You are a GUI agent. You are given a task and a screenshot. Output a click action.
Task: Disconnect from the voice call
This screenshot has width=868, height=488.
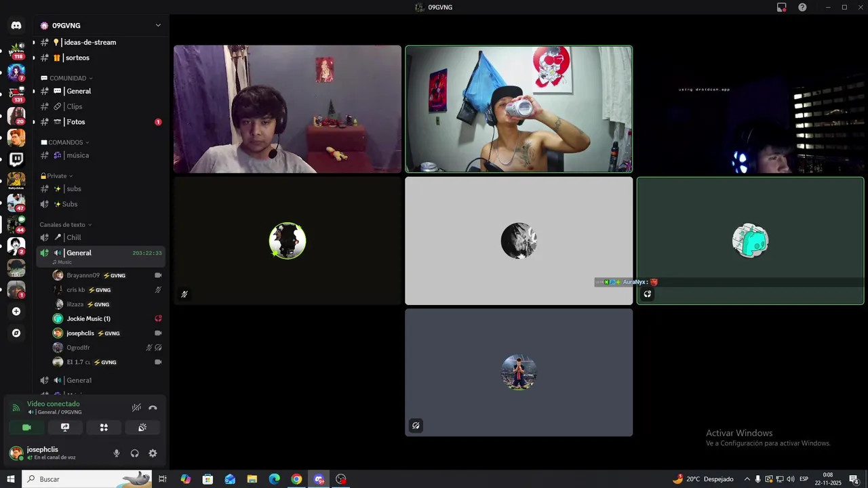tap(153, 407)
